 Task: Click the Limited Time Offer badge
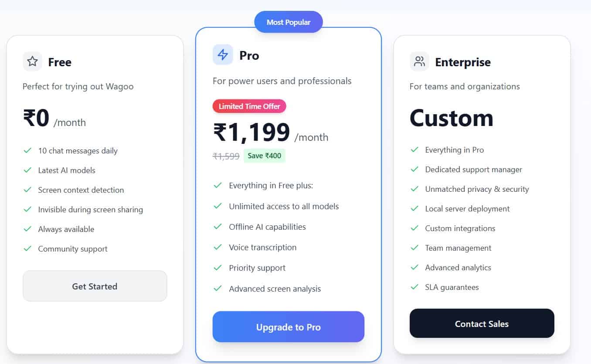tap(249, 106)
